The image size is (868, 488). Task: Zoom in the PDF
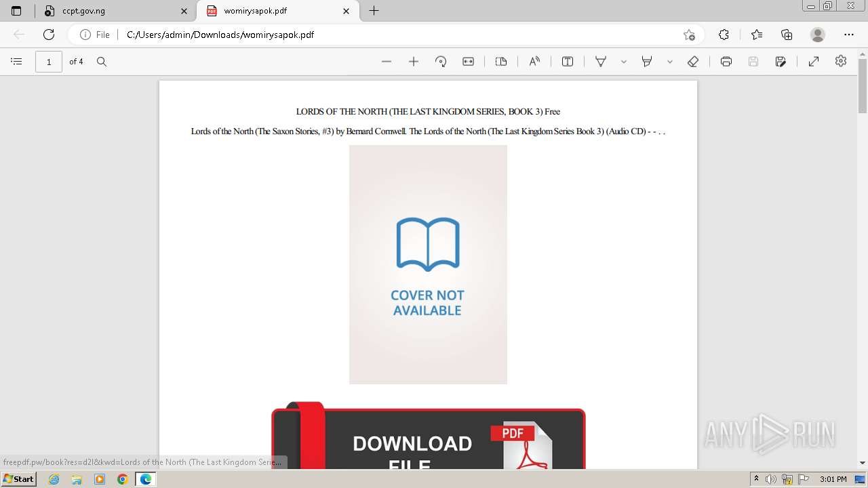point(414,62)
